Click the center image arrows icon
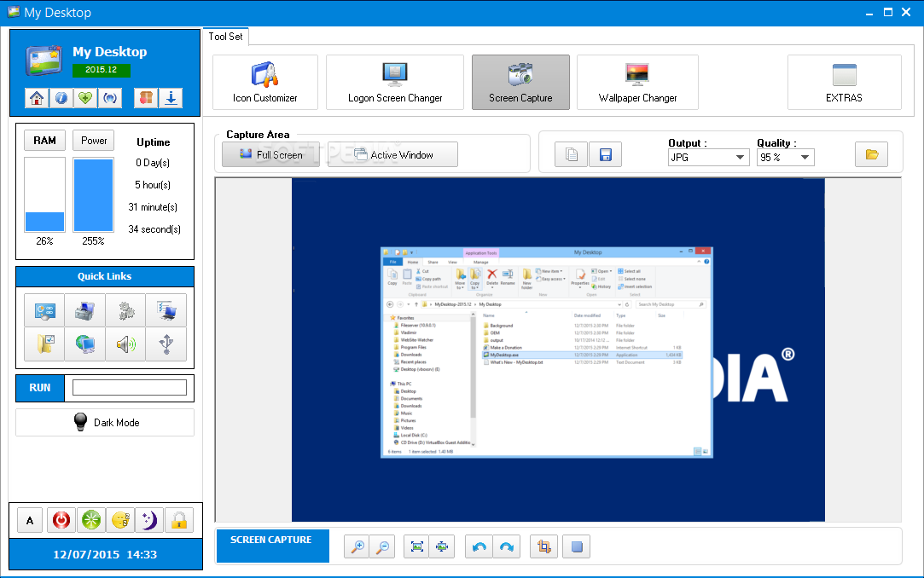The width and height of the screenshot is (924, 578). tap(442, 546)
